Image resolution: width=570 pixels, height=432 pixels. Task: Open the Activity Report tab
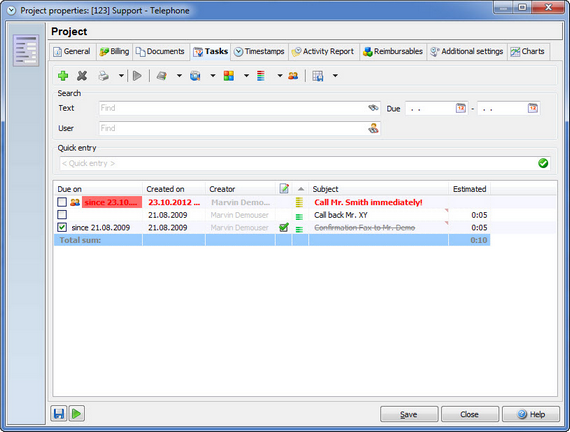click(324, 51)
